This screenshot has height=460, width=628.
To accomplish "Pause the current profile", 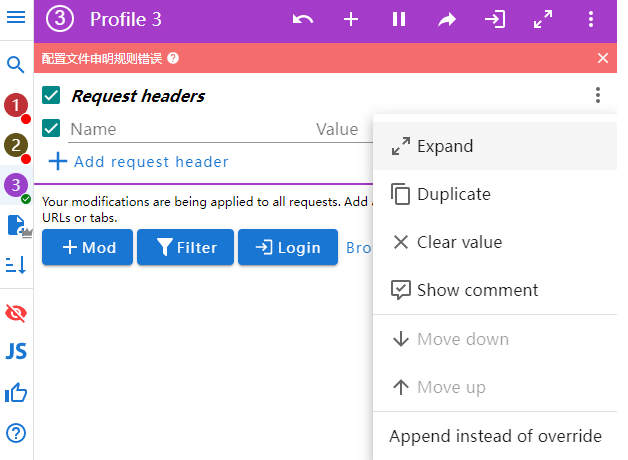I will click(x=399, y=20).
